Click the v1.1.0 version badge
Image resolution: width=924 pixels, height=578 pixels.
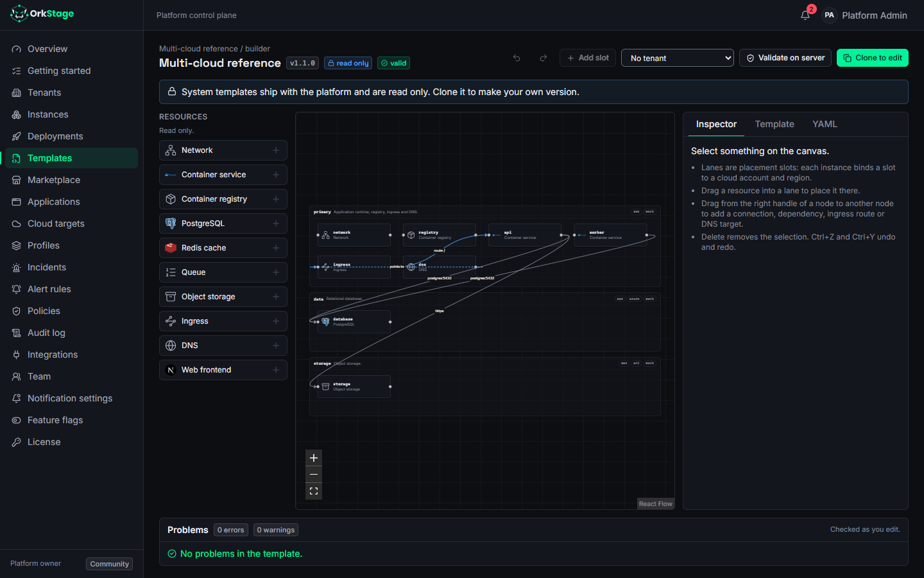pos(302,63)
